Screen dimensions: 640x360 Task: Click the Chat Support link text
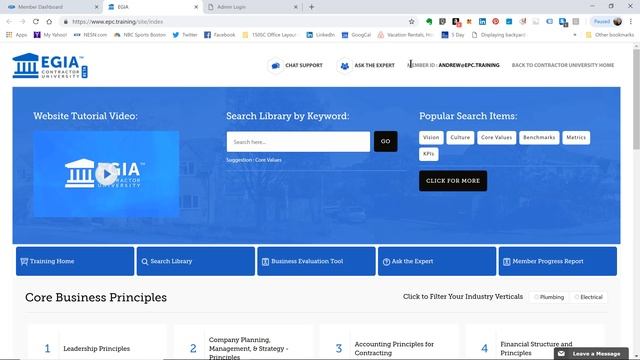pyautogui.click(x=304, y=65)
